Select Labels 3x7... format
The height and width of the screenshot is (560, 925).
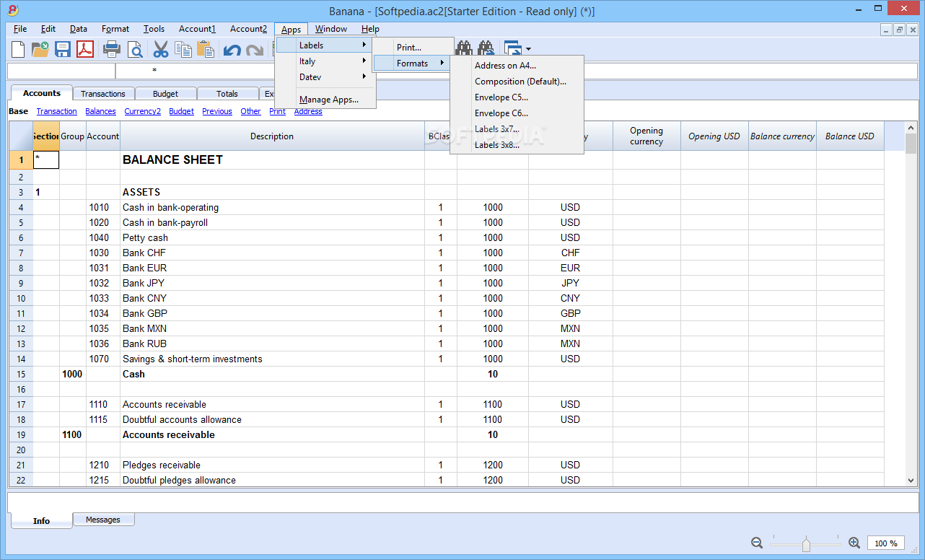click(517, 129)
